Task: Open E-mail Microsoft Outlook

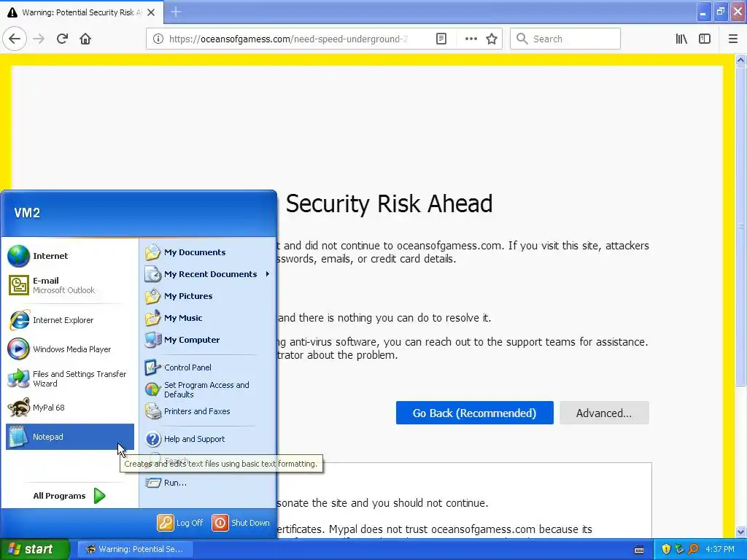Action: [x=69, y=285]
